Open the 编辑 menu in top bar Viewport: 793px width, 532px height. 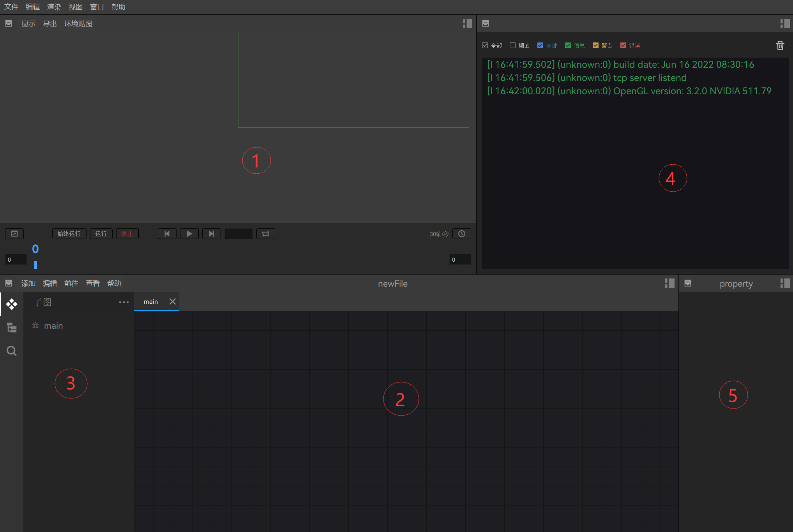pyautogui.click(x=33, y=7)
